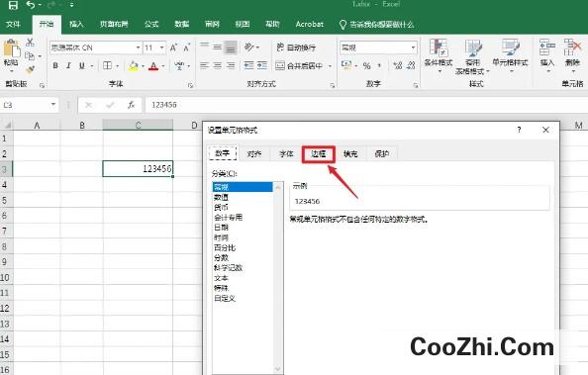588x375 pixels.
Task: Switch to the Formulas ribbon tab
Action: (x=151, y=24)
